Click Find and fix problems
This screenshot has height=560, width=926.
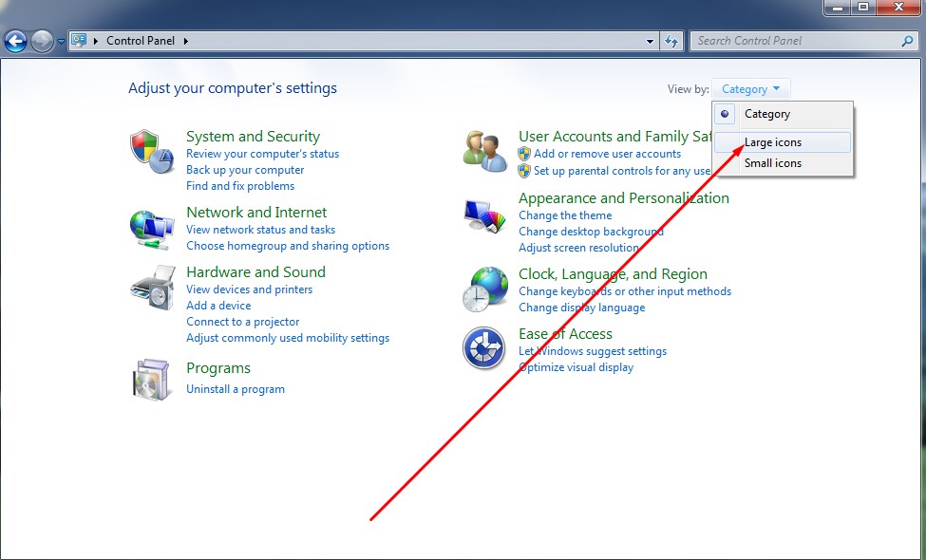pos(239,186)
